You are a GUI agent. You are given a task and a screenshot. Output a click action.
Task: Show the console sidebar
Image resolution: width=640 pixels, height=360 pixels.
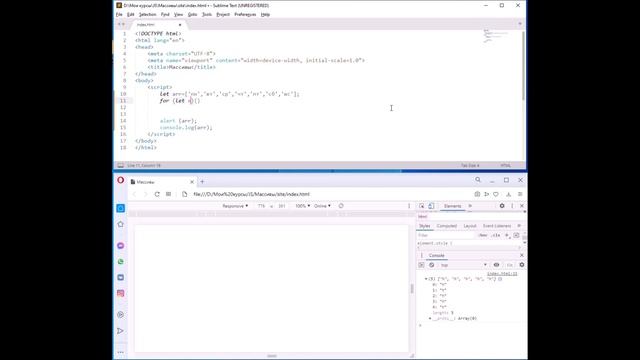click(421, 265)
